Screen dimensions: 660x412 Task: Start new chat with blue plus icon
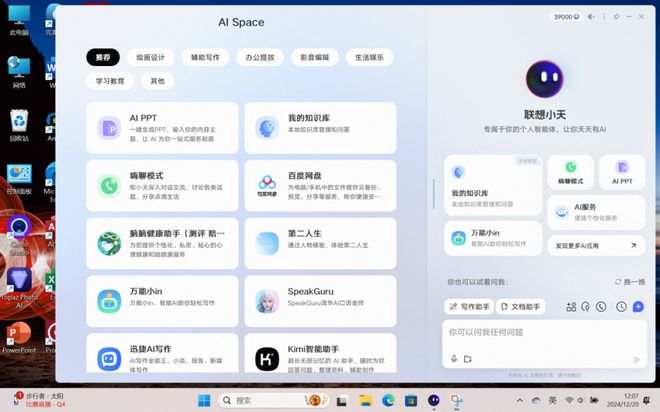638,307
